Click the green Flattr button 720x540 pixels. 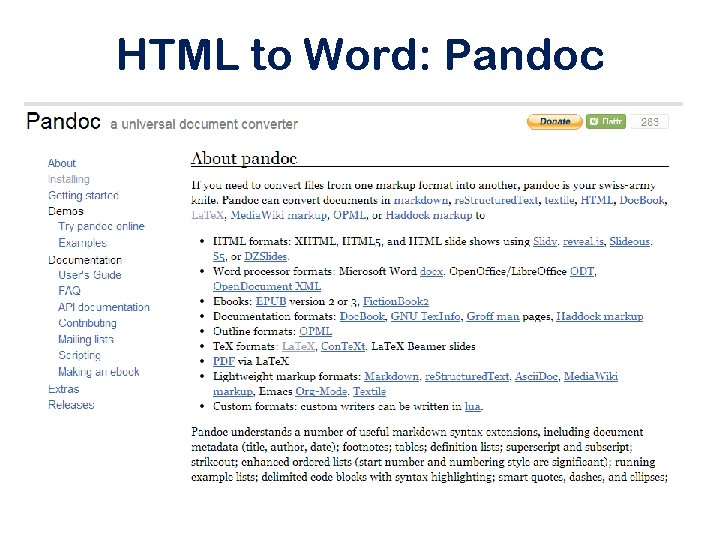(606, 122)
